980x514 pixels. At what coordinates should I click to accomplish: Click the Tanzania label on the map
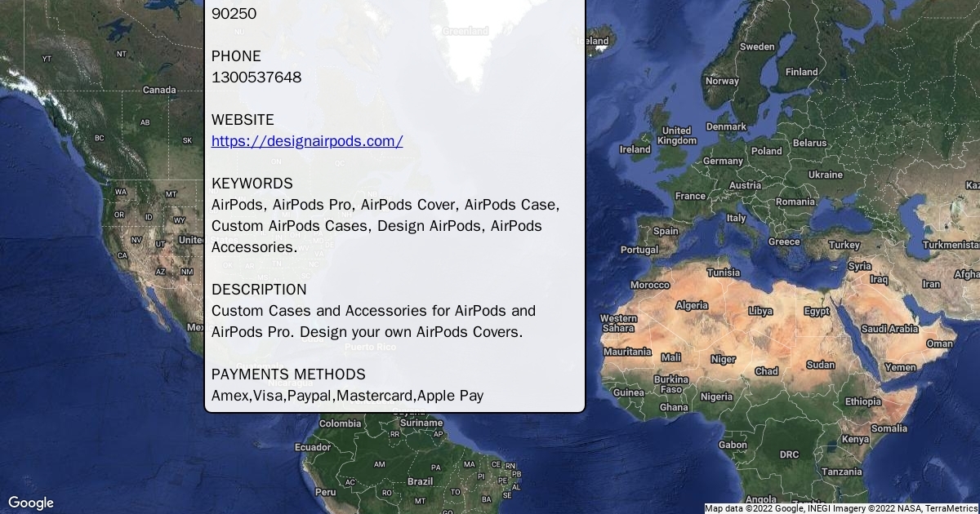(842, 472)
